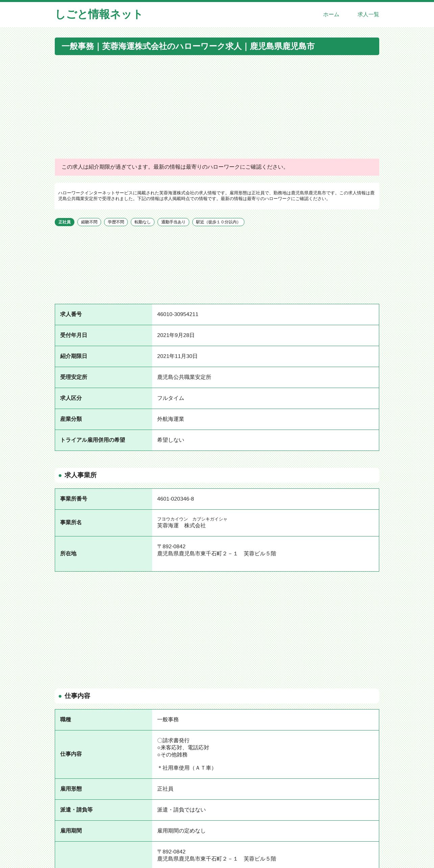Click the 〇請求書発行 job description line
Image resolution: width=434 pixels, height=868 pixels.
173,741
